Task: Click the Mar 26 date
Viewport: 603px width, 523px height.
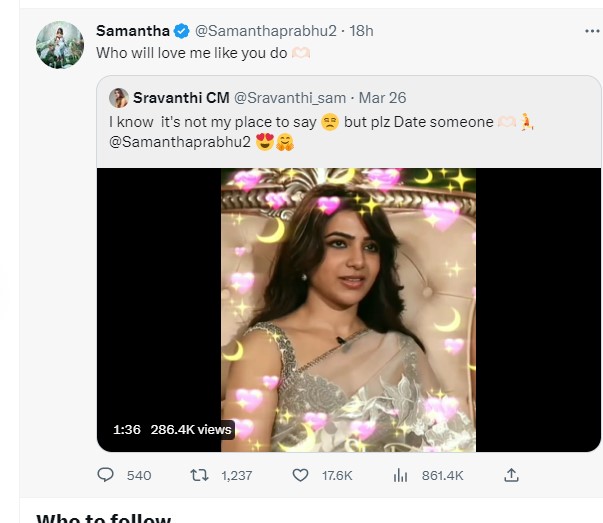Action: 381,97
